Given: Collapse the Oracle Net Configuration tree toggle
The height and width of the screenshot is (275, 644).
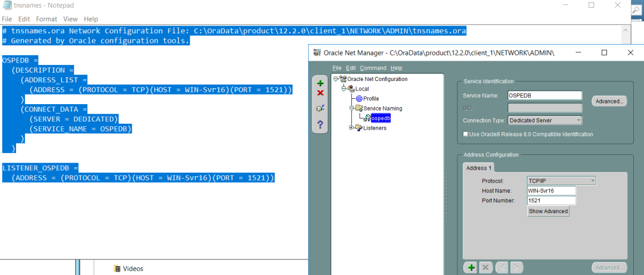Looking at the screenshot, I should coord(336,79).
